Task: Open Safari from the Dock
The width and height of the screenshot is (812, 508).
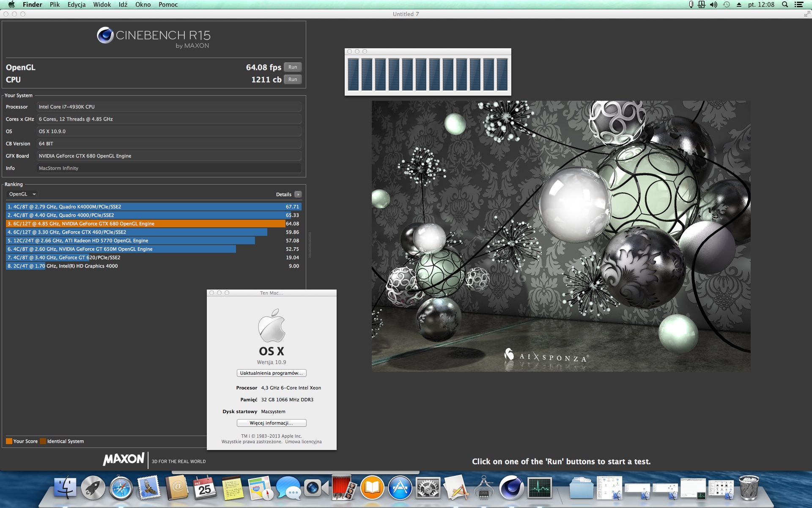Action: point(121,488)
